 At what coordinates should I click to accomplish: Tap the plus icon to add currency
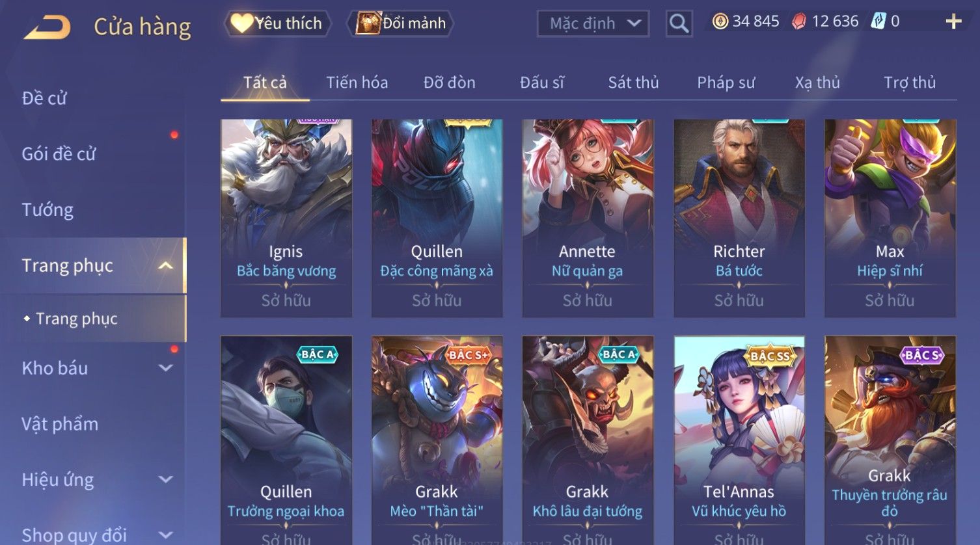(953, 22)
